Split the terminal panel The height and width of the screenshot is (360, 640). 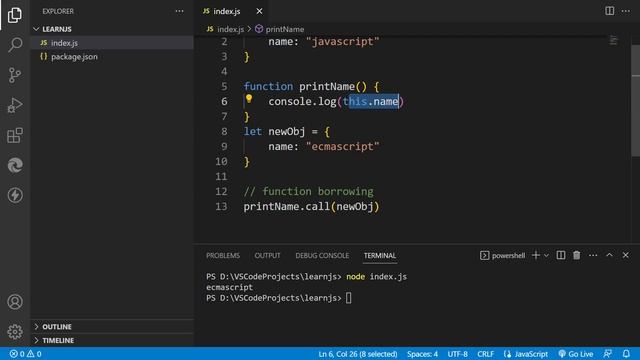pos(561,255)
